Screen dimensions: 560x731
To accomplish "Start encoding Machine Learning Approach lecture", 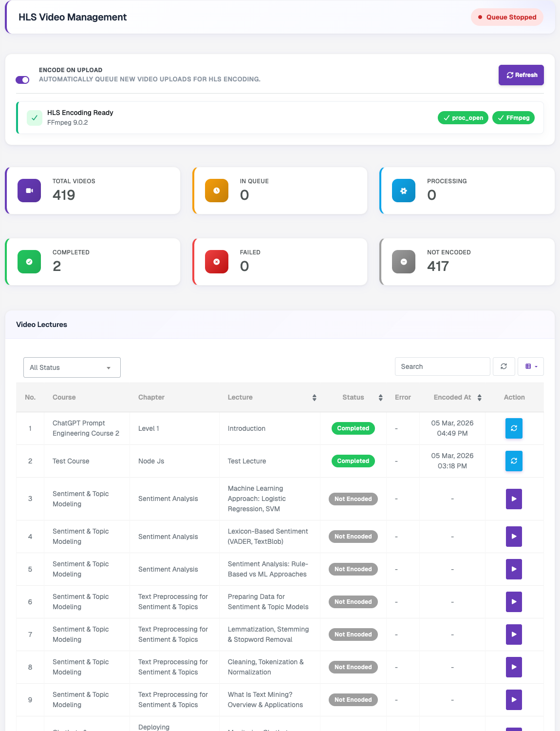I will click(x=514, y=499).
